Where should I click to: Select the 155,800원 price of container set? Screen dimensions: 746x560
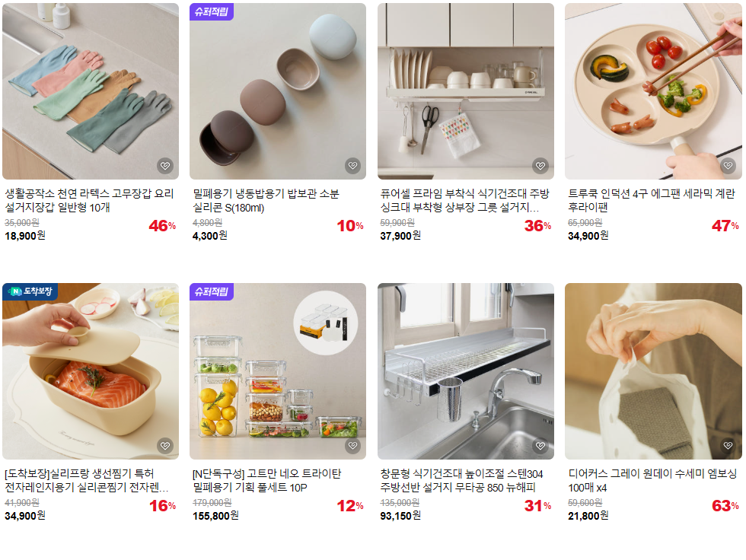tap(215, 516)
